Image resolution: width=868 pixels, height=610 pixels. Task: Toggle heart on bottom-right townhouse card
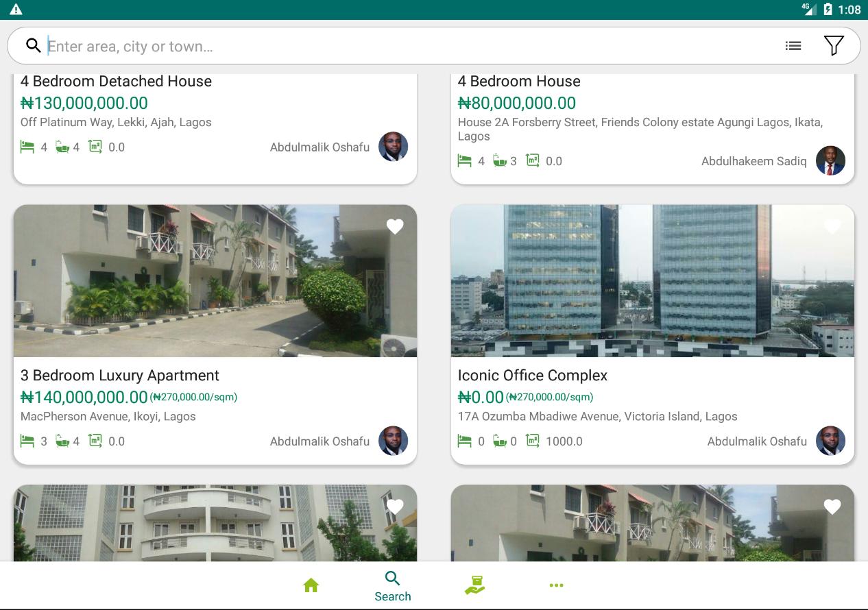click(832, 507)
